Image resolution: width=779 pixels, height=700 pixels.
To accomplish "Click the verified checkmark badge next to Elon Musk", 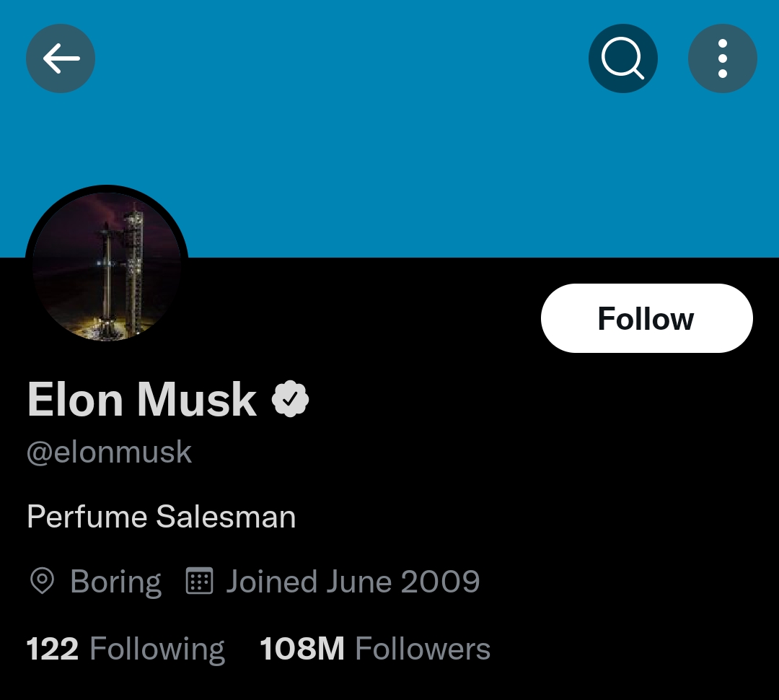I will 291,398.
